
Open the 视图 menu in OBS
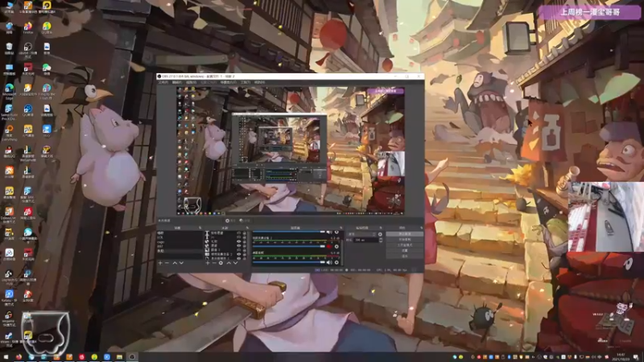coord(191,82)
